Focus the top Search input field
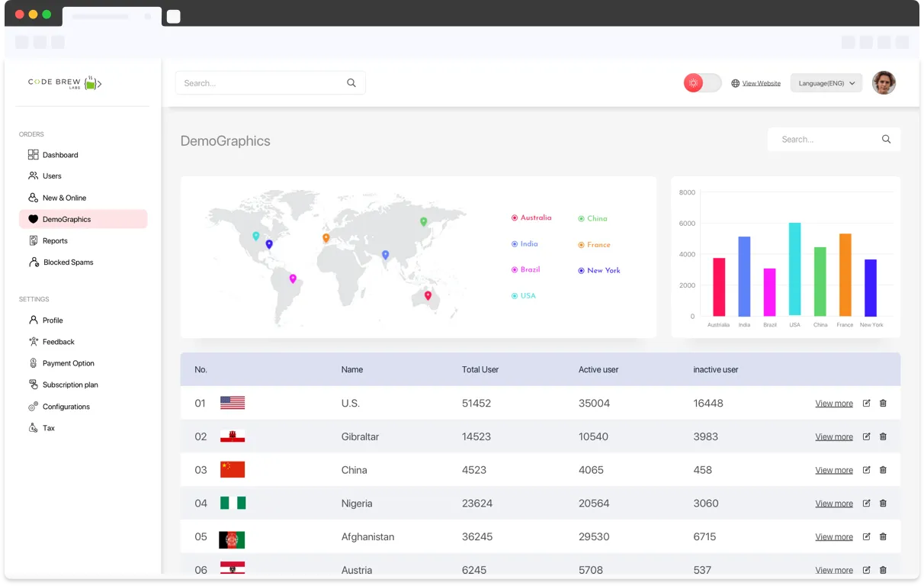The image size is (924, 586). 259,83
